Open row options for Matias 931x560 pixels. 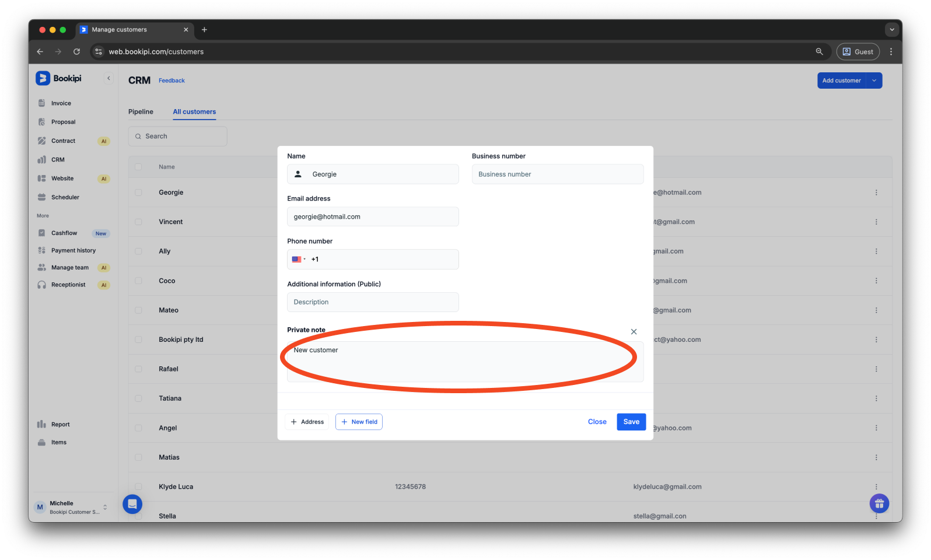coord(876,457)
